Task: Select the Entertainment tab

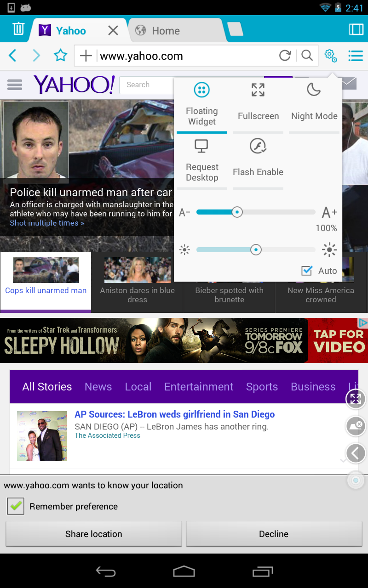Action: (x=199, y=387)
